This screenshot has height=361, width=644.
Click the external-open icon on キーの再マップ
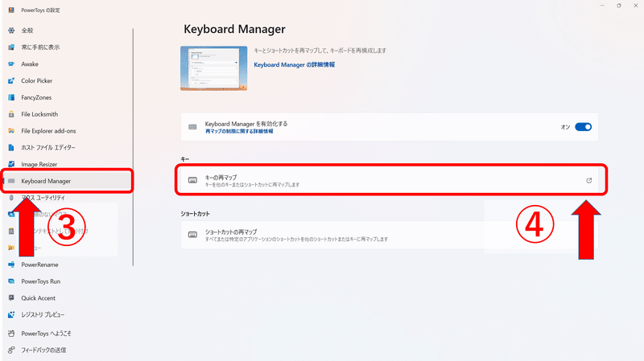[x=589, y=180]
